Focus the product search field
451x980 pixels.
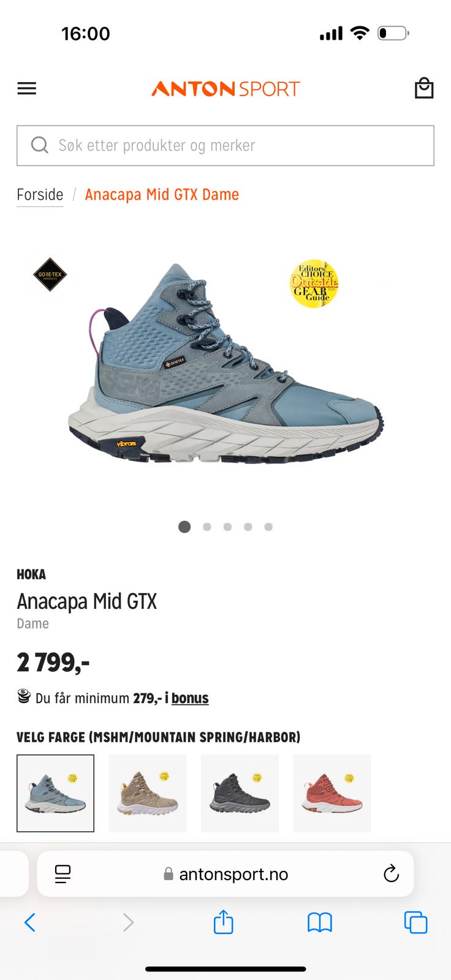pos(225,146)
